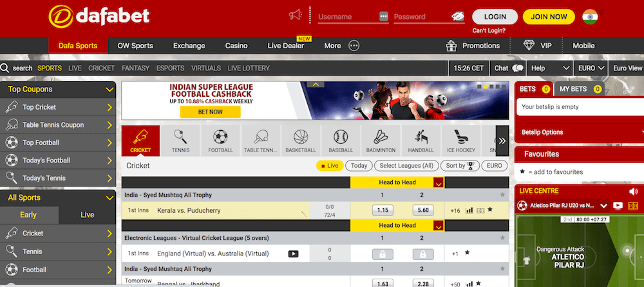Screen dimensions: 644x287
Task: Open the ESPORTS nav link
Action: point(170,68)
